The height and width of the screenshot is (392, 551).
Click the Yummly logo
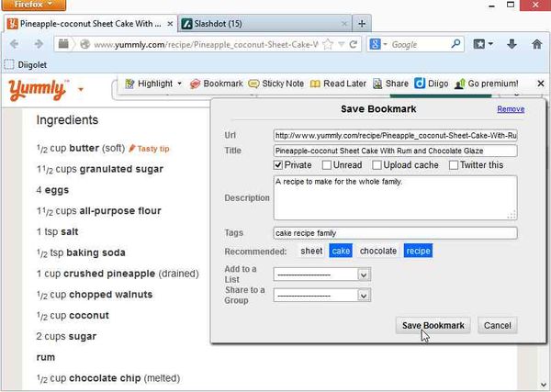point(39,90)
